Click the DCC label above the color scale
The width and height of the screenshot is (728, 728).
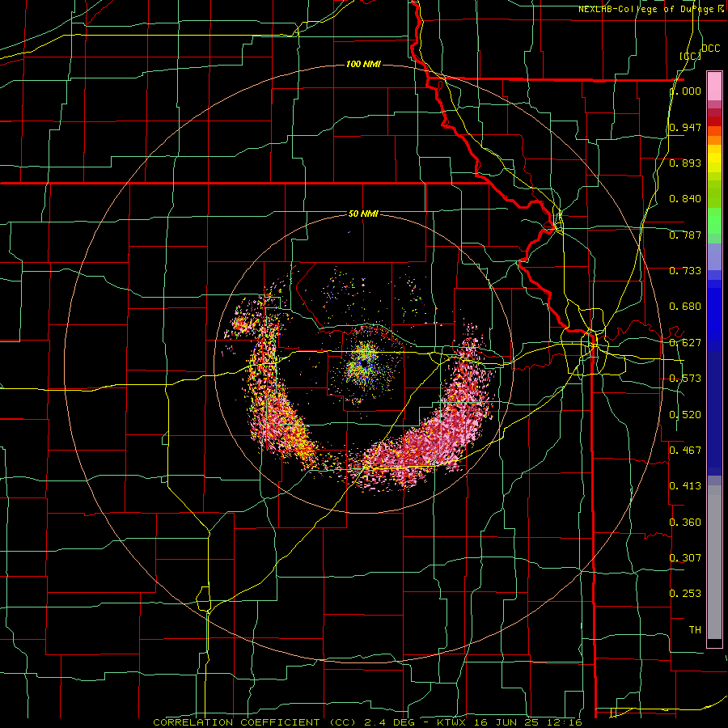[710, 48]
